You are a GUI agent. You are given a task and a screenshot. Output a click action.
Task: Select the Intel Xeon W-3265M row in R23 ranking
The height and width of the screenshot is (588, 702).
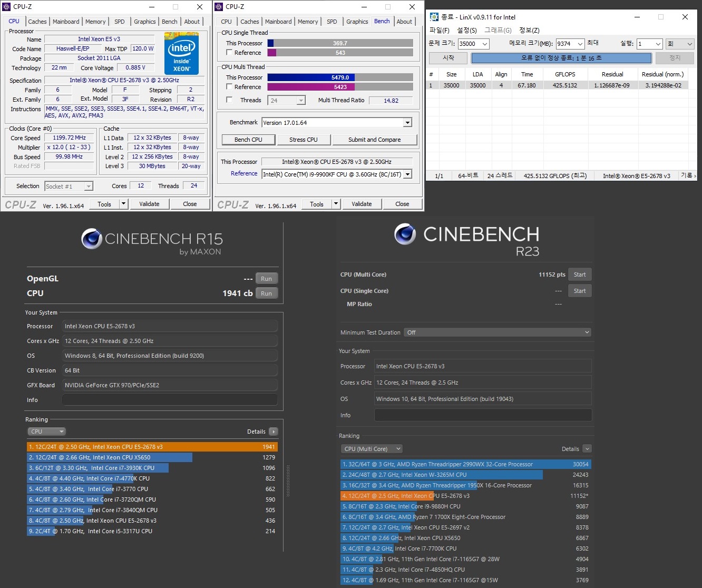[465, 475]
